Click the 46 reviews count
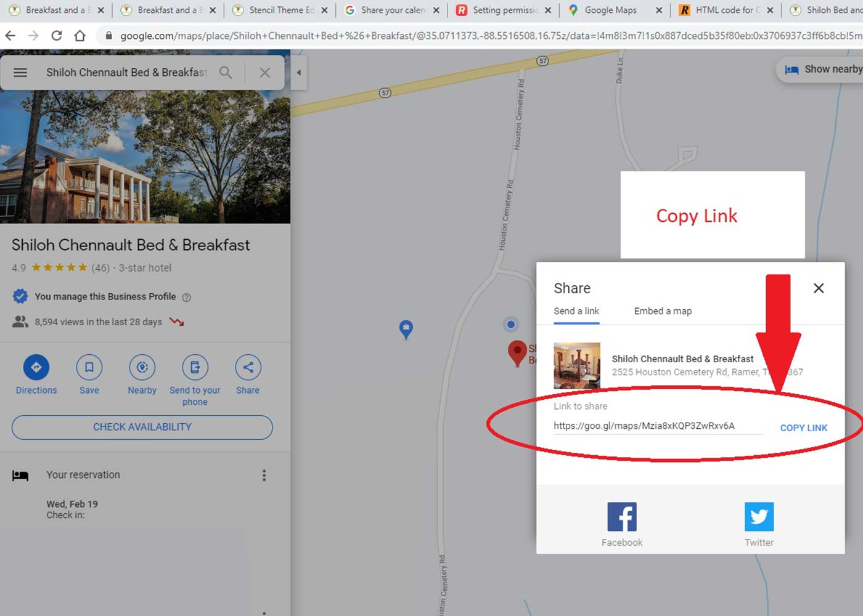Screen dimensions: 863x616 tap(100, 268)
